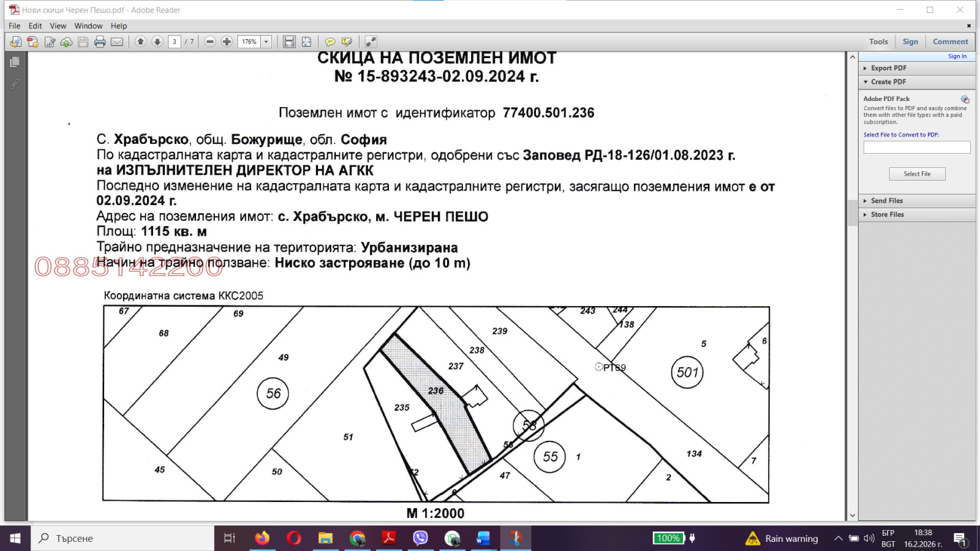980x551 pixels.
Task: Open the Page Thumbnails panel
Action: coord(13,61)
